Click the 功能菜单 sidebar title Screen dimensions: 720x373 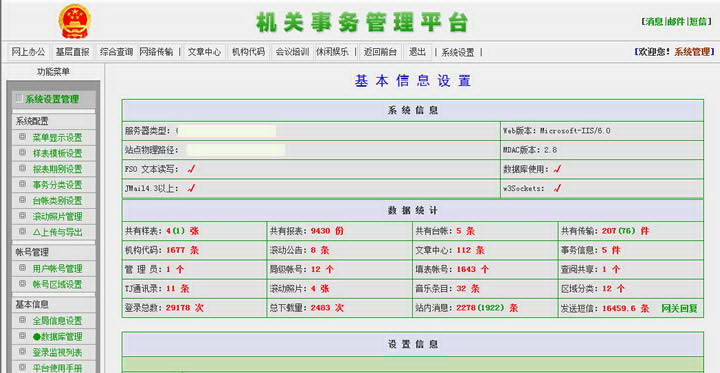click(53, 72)
